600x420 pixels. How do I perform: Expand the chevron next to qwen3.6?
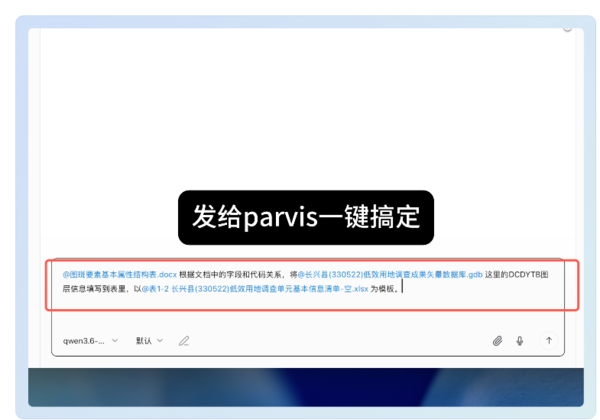click(115, 340)
